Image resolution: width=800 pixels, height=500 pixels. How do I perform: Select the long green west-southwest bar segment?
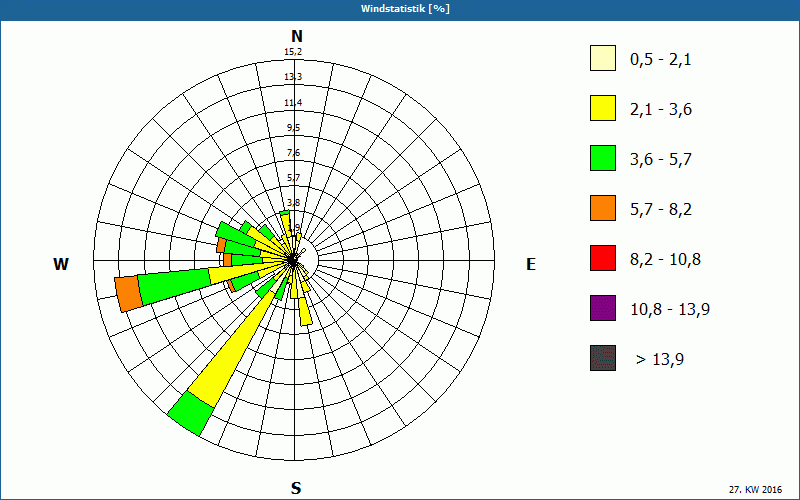pos(174,285)
